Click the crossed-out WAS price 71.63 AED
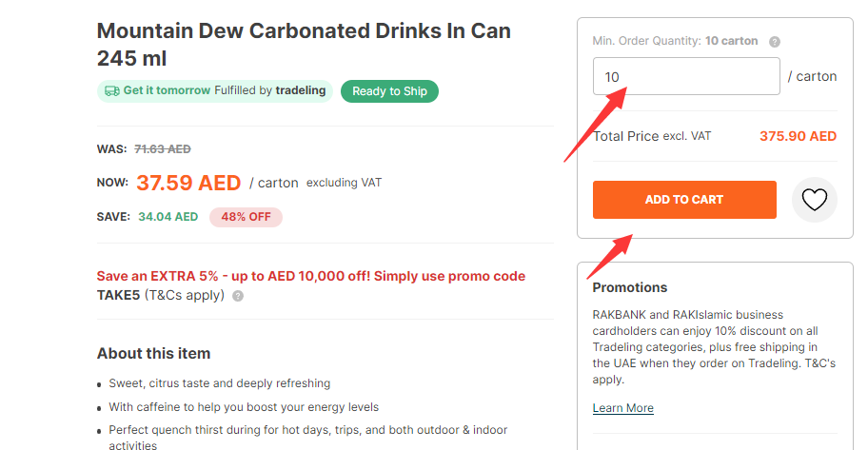 click(163, 149)
